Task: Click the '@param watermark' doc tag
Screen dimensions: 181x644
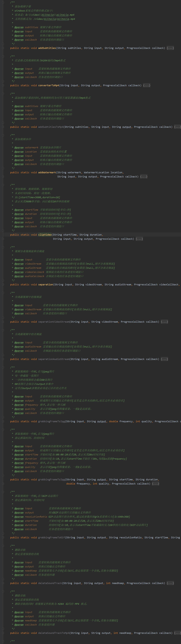Action: point(26,148)
